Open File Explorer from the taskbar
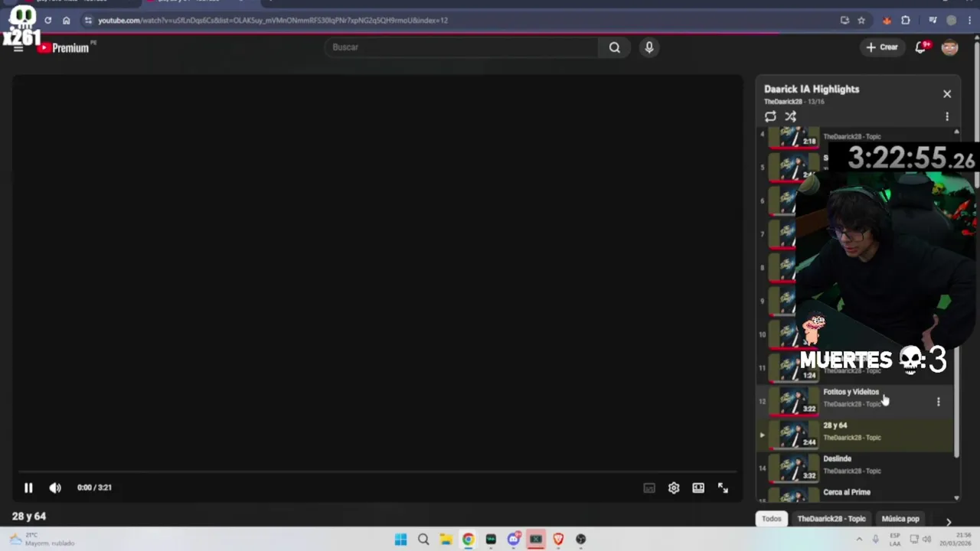 coord(446,540)
